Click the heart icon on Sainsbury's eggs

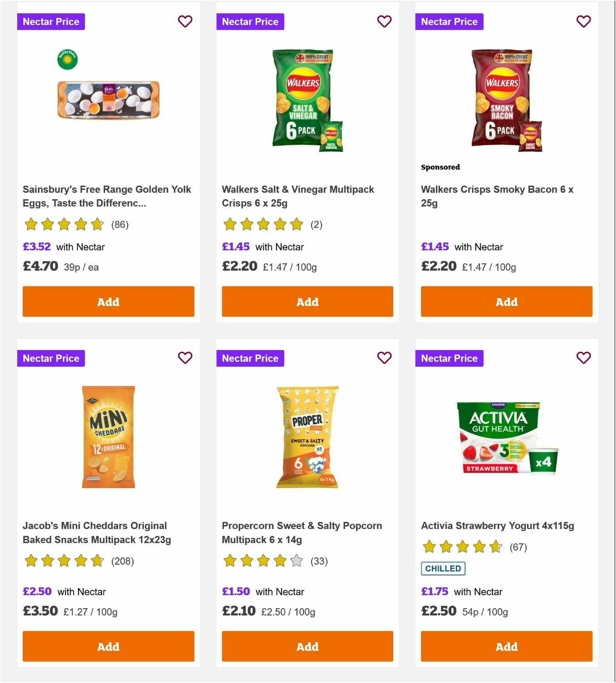tap(185, 22)
